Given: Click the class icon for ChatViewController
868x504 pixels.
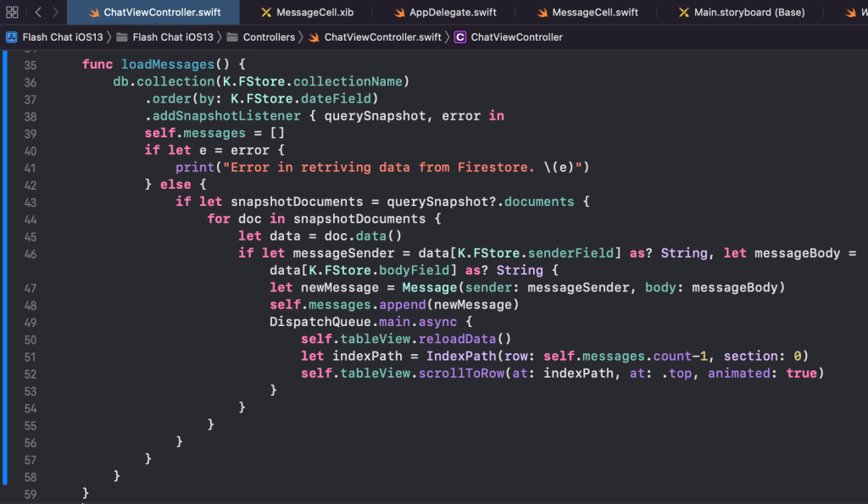Looking at the screenshot, I should coord(460,37).
